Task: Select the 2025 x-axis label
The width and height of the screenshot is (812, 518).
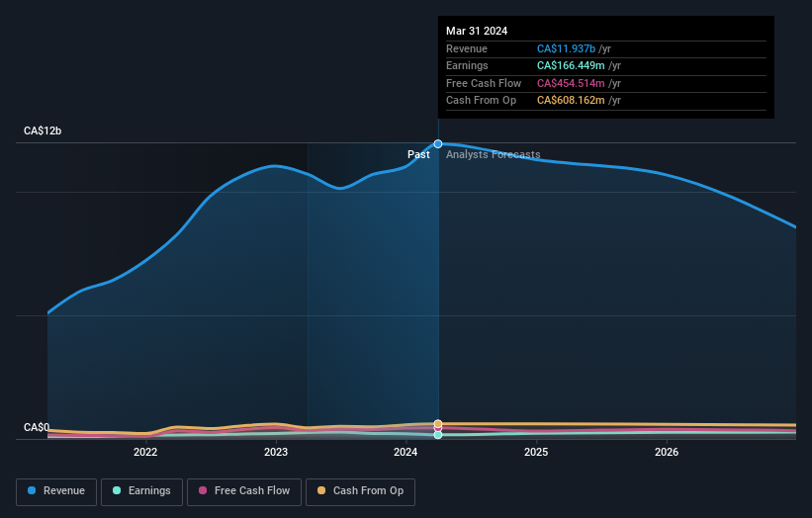Action: [536, 452]
